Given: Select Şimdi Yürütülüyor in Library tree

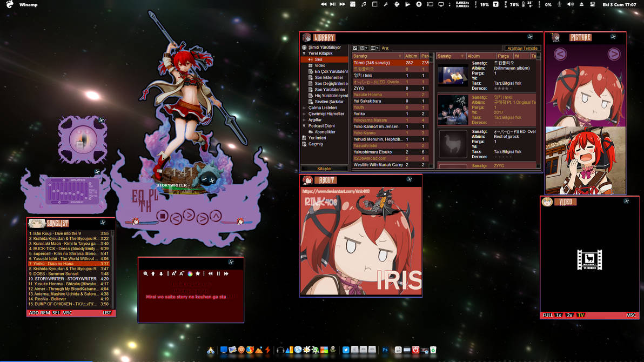Looking at the screenshot, I should click(x=324, y=47).
